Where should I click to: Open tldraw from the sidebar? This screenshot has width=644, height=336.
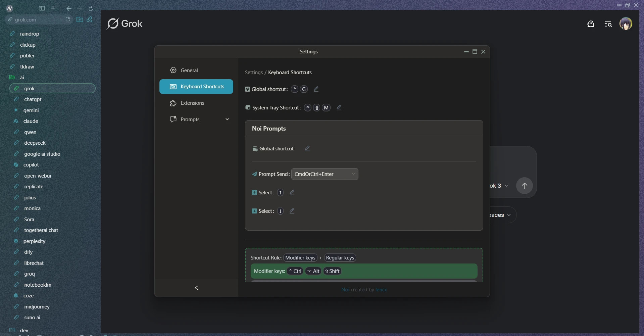tap(27, 67)
